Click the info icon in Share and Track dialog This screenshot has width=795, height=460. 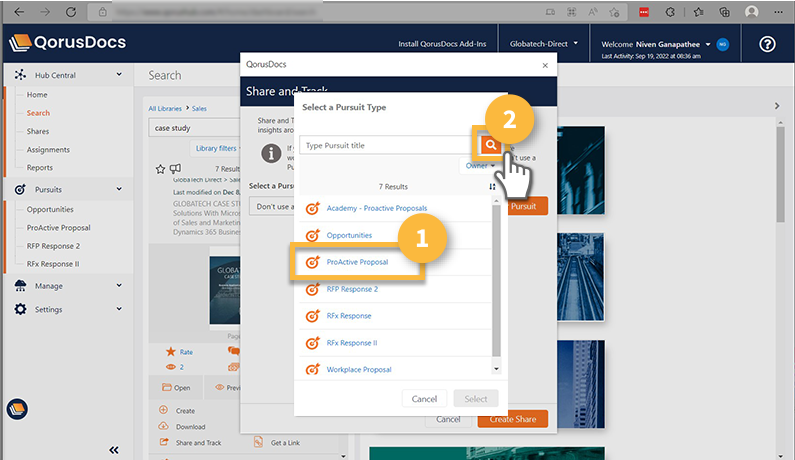[x=271, y=153]
